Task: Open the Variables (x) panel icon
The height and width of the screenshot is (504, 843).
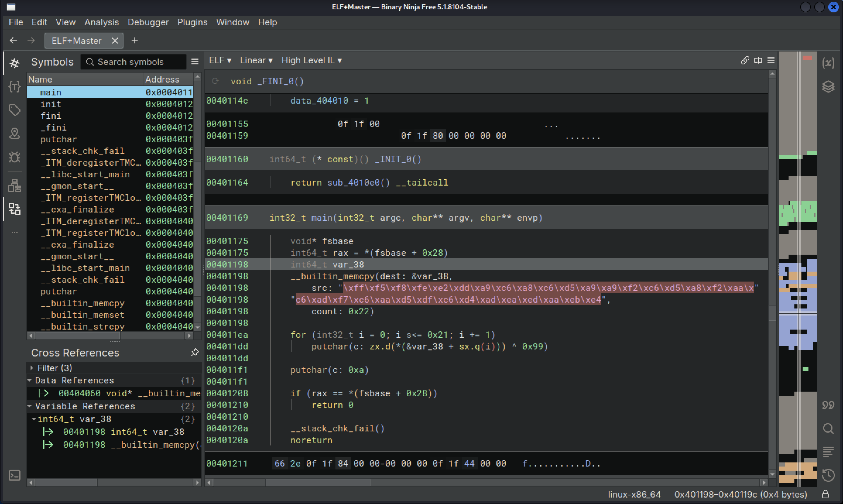Action: tap(828, 63)
